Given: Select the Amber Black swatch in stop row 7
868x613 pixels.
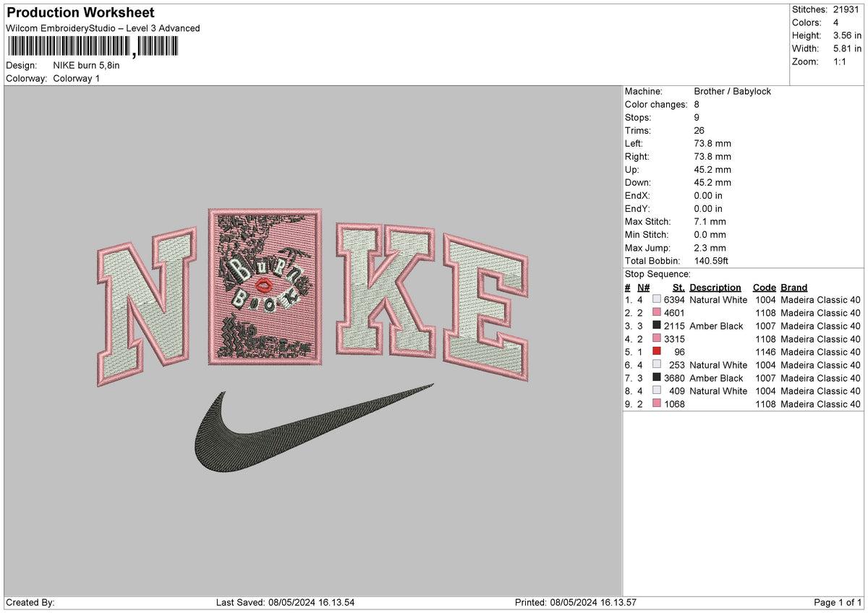Looking at the screenshot, I should [657, 378].
